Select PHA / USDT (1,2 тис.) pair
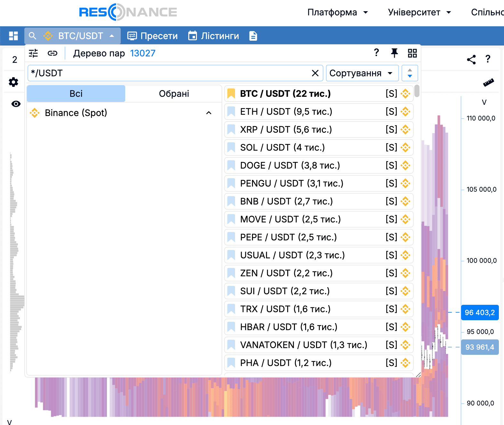The image size is (504, 425). 319,363
